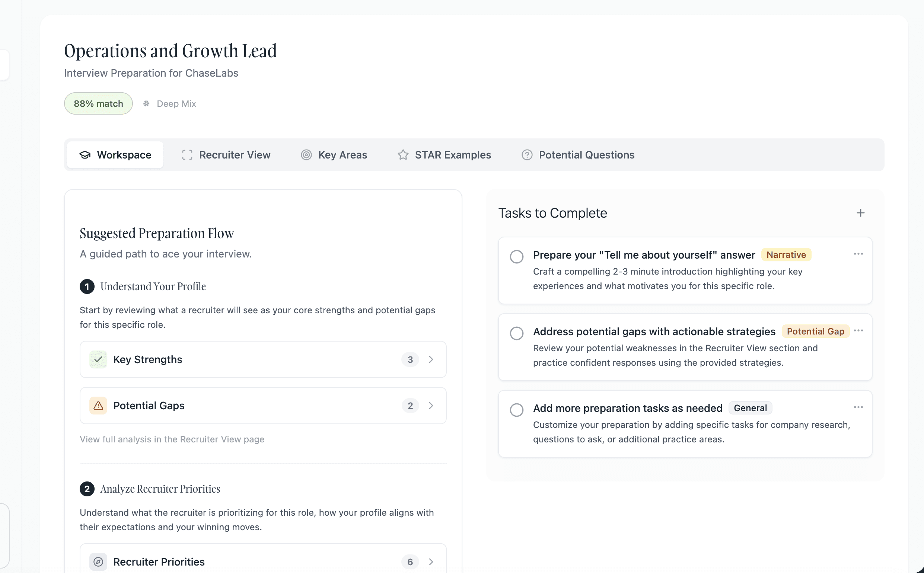This screenshot has width=924, height=573.
Task: Open the Potential Questions tab
Action: pyautogui.click(x=578, y=155)
